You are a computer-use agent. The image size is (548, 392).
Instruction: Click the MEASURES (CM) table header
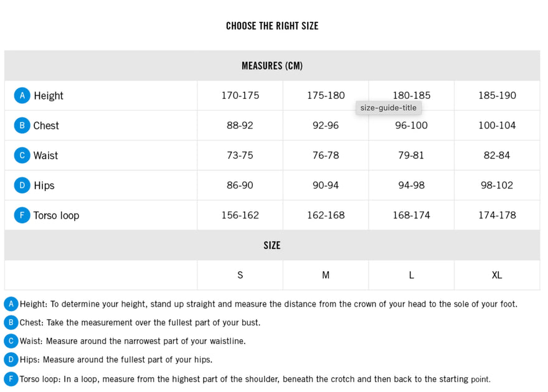272,65
